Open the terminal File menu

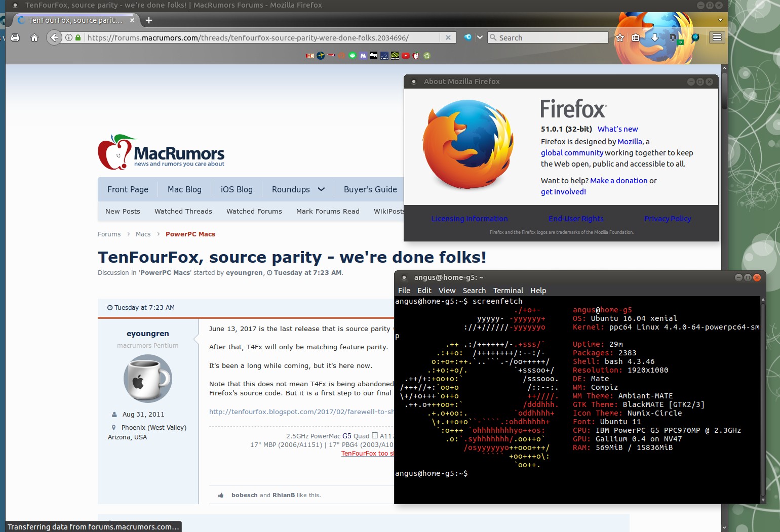pyautogui.click(x=404, y=291)
